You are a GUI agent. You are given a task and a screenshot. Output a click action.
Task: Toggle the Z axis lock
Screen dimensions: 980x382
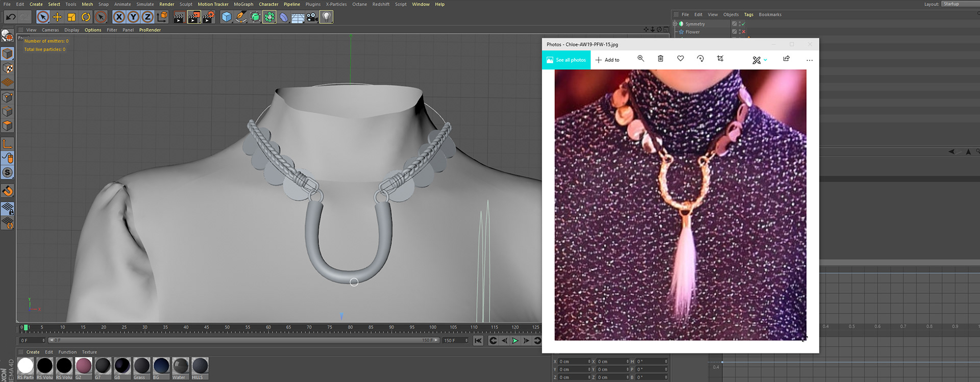pos(148,17)
